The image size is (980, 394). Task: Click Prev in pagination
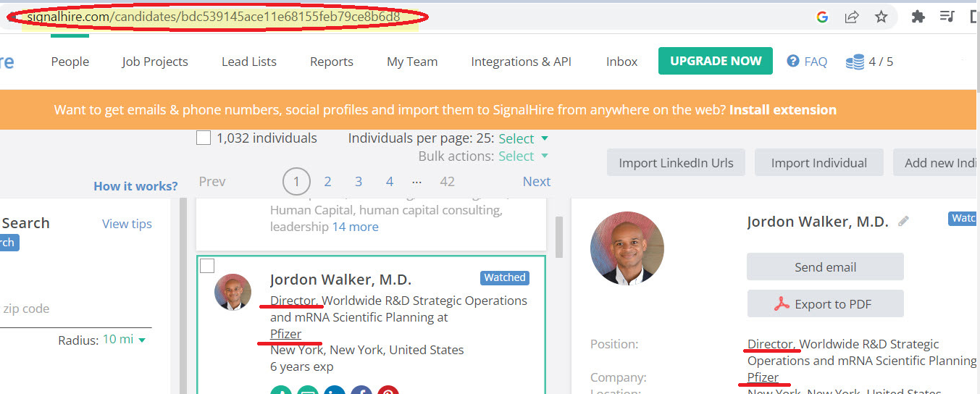[212, 182]
